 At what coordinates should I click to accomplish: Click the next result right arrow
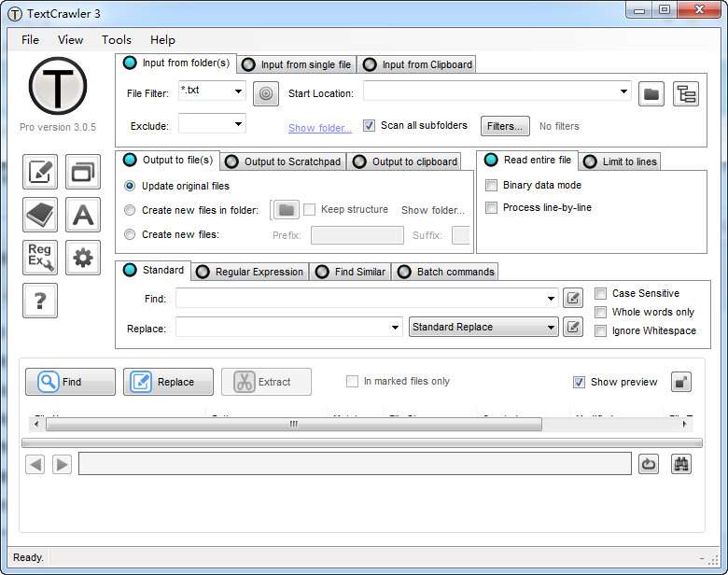pyautogui.click(x=62, y=464)
